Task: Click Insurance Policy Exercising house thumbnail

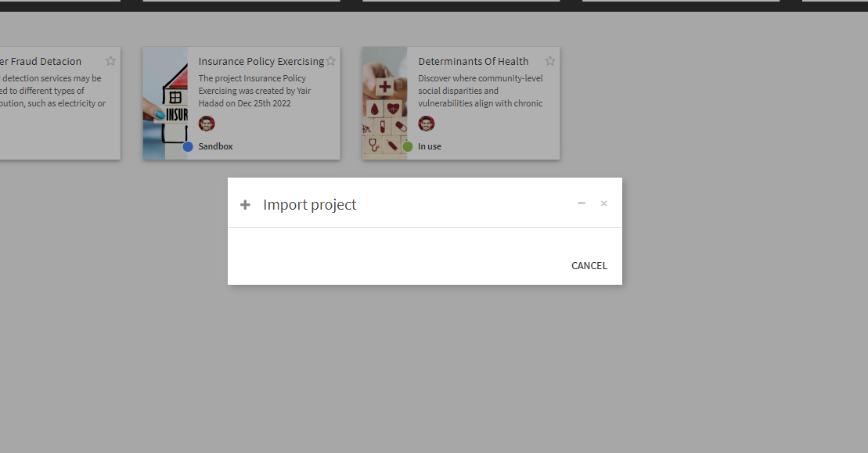Action: (x=165, y=103)
